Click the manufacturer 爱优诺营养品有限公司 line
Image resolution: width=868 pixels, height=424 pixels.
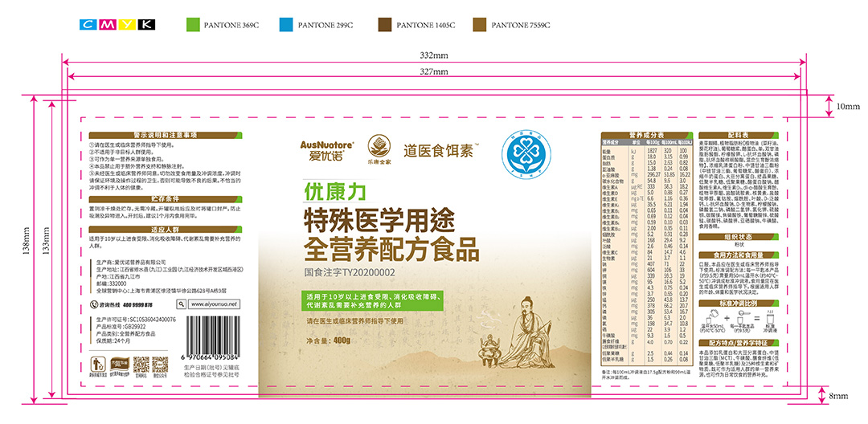click(x=131, y=262)
